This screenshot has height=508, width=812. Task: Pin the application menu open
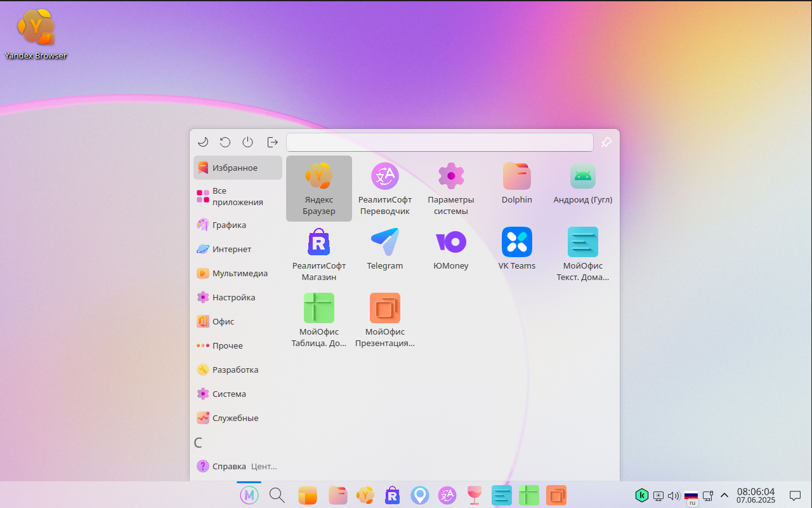tap(606, 142)
